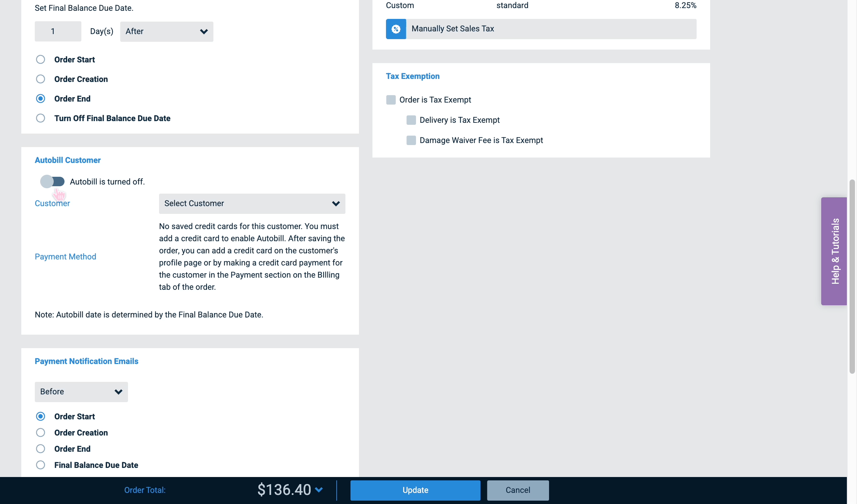Click the 'Custom' tax row text
Screen dimensions: 857x504
(x=400, y=5)
